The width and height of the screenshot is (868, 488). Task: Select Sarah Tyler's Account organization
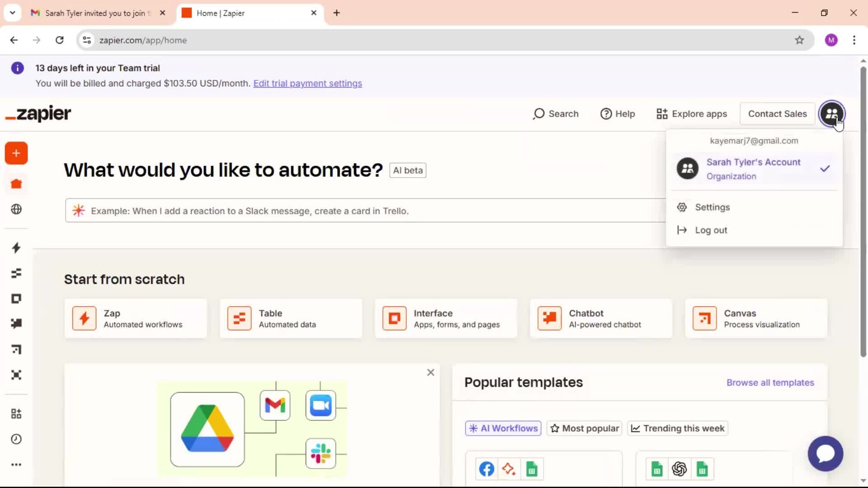754,169
